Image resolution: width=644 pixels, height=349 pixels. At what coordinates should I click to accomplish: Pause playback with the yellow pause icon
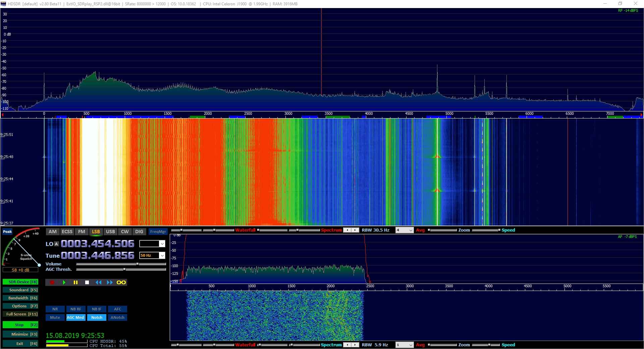coord(75,283)
